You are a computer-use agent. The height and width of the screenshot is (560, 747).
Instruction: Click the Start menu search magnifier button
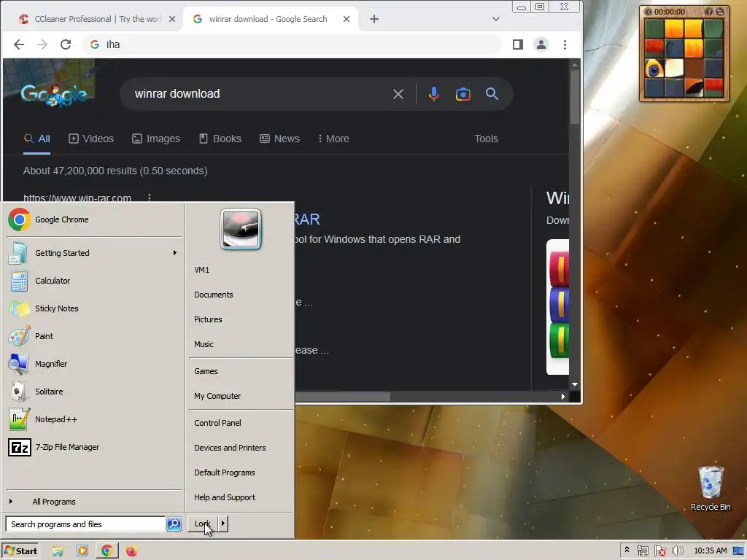click(x=174, y=524)
